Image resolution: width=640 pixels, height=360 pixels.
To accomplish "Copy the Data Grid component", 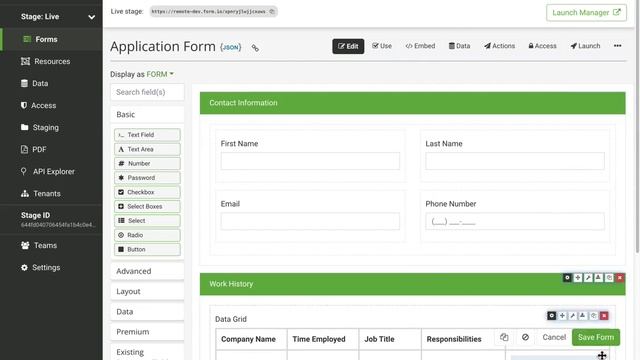I will [x=594, y=316].
